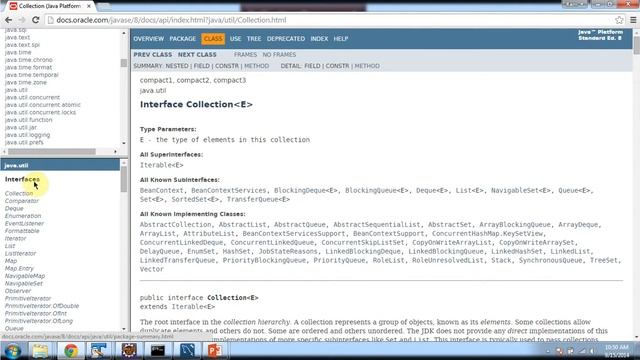Click the main page scrollbar thumb

point(636,45)
